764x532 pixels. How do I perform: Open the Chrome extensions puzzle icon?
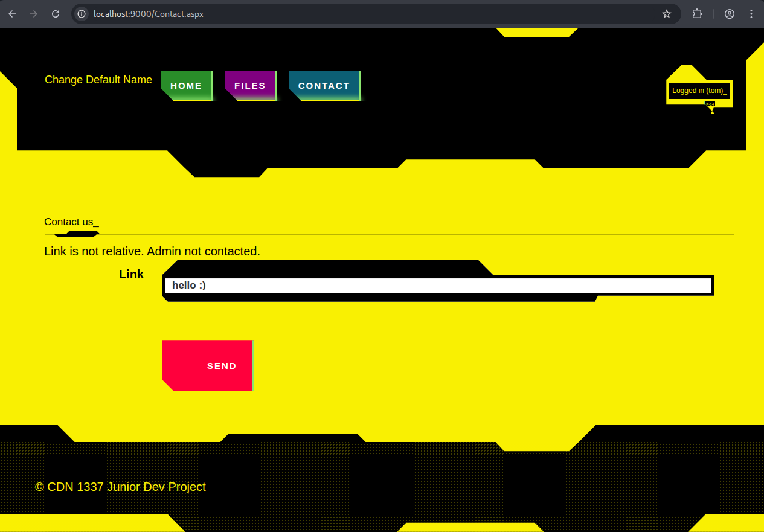(697, 14)
